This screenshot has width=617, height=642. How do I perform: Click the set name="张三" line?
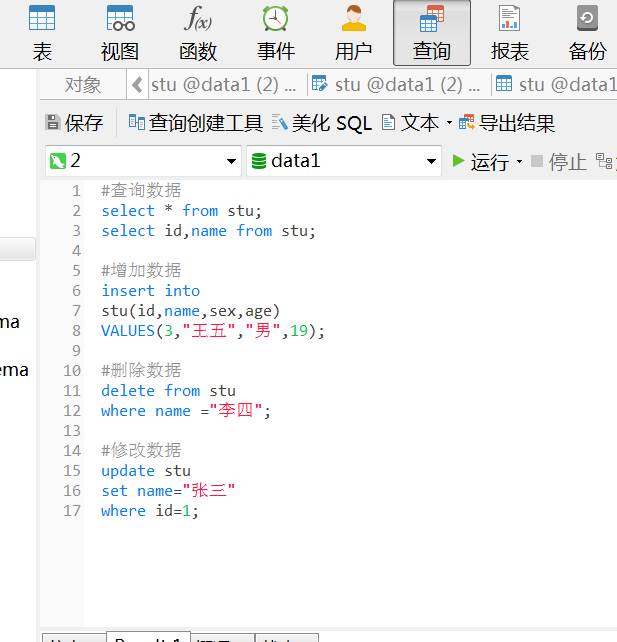168,491
